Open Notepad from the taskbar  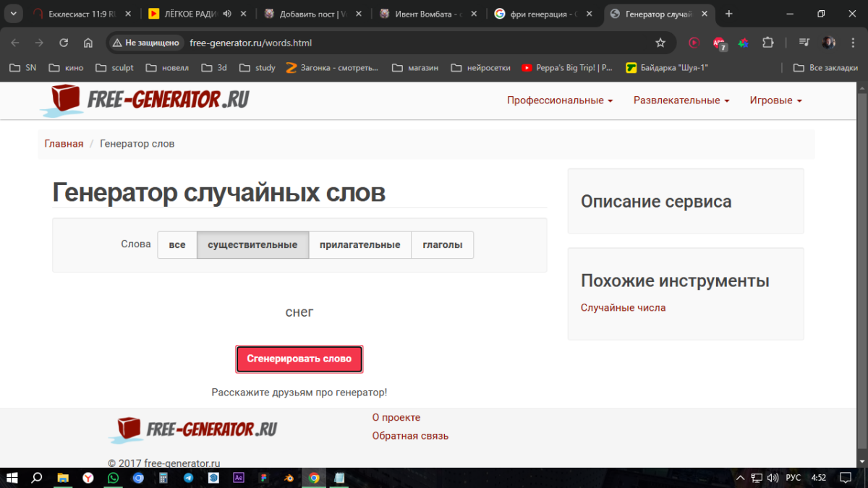(339, 478)
